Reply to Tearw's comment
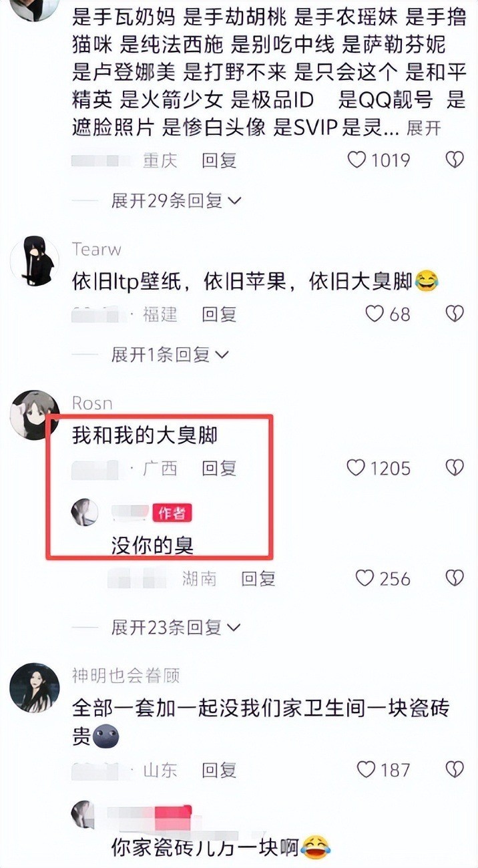Viewport: 478px width, 868px height. (x=220, y=314)
